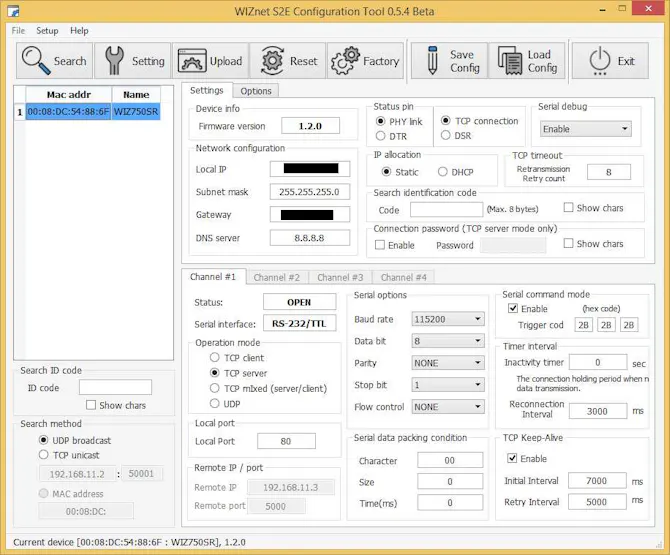Click the Factory reset gears icon
The height and width of the screenshot is (555, 670).
pyautogui.click(x=365, y=61)
